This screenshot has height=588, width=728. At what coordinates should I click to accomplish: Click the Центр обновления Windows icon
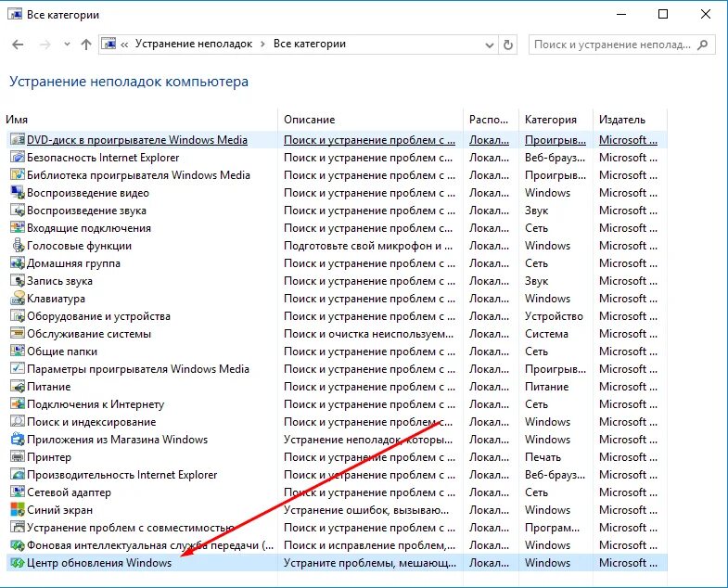coord(18,563)
